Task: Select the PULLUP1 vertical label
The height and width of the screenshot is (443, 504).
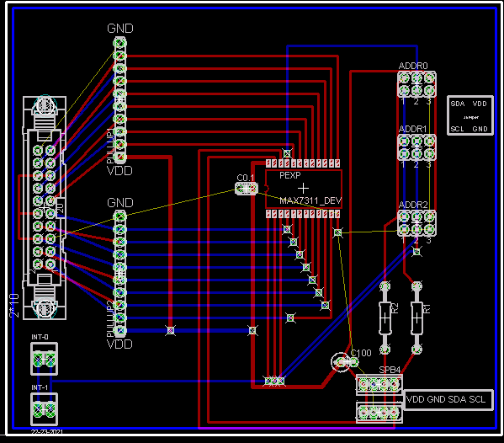Action: pos(110,146)
